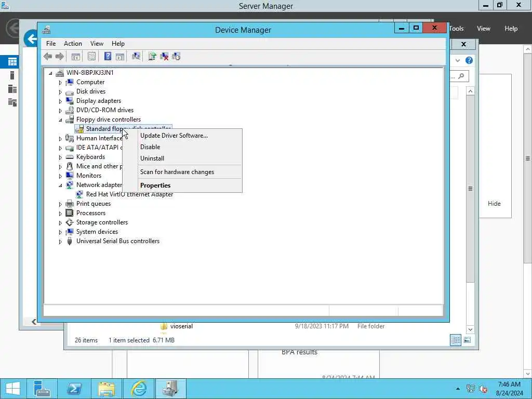Open PowerShell from the taskbar
The width and height of the screenshot is (532, 399).
coord(74,389)
